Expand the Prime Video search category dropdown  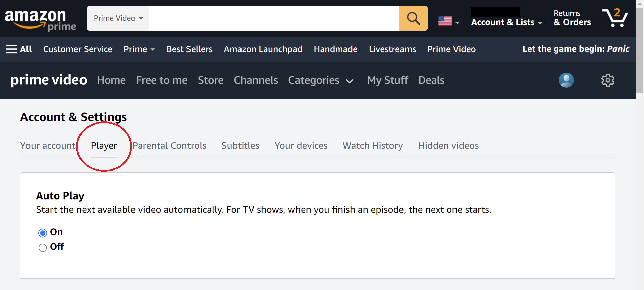click(118, 18)
